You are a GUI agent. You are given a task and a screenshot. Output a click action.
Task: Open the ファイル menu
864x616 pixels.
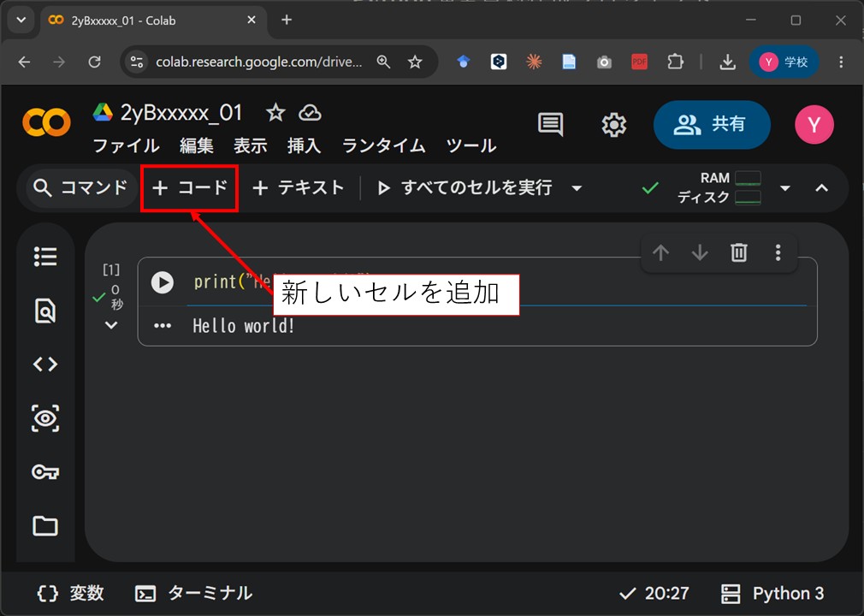(x=127, y=145)
